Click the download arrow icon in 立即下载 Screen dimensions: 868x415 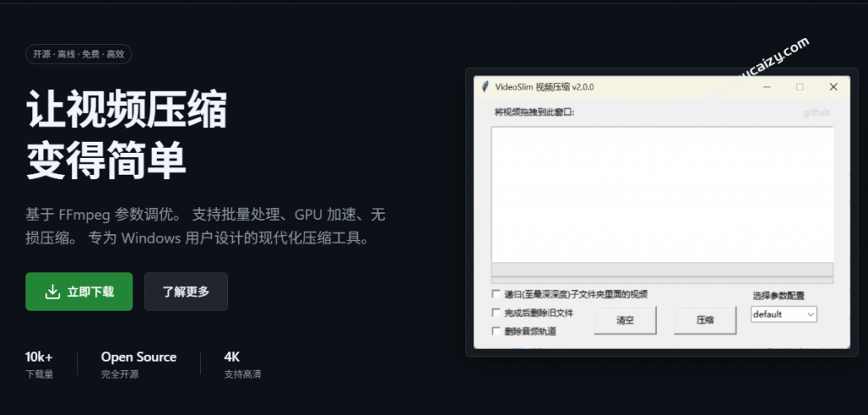(52, 291)
